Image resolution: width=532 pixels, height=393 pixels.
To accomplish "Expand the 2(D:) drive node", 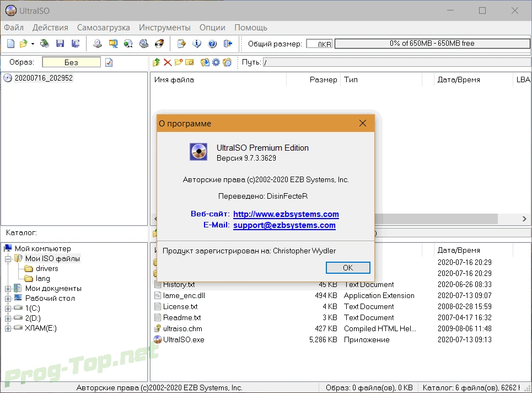I will (x=8, y=318).
